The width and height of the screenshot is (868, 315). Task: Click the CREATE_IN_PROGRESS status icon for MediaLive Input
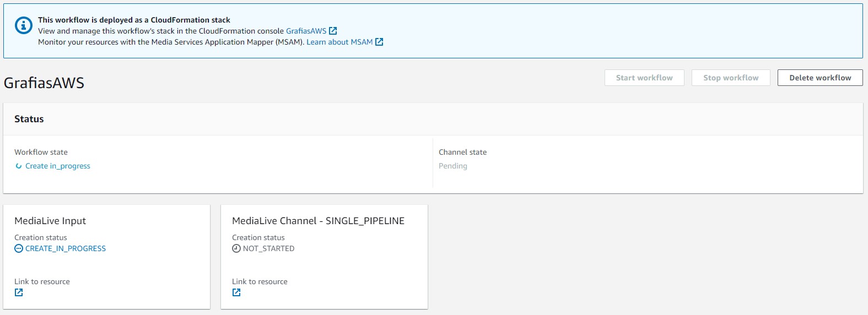pos(19,248)
